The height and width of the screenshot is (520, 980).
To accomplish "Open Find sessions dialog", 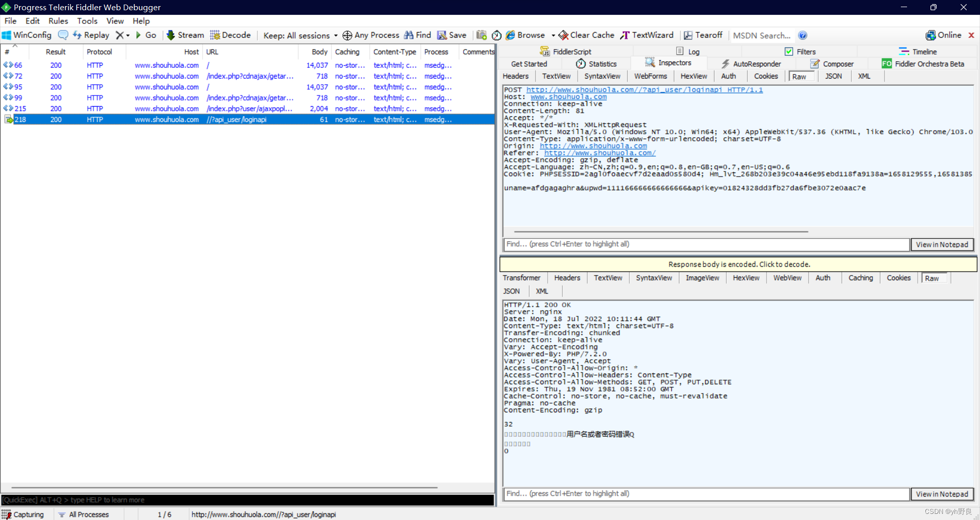I will [x=418, y=35].
